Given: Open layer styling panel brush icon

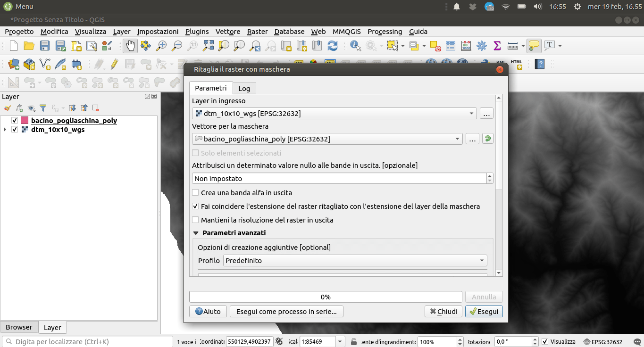Looking at the screenshot, I should coord(8,108).
